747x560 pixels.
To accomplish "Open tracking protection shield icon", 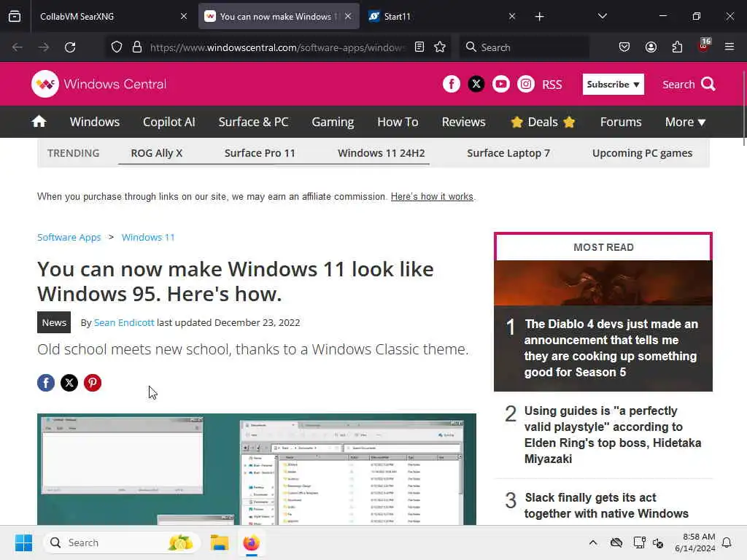I will 117,47.
